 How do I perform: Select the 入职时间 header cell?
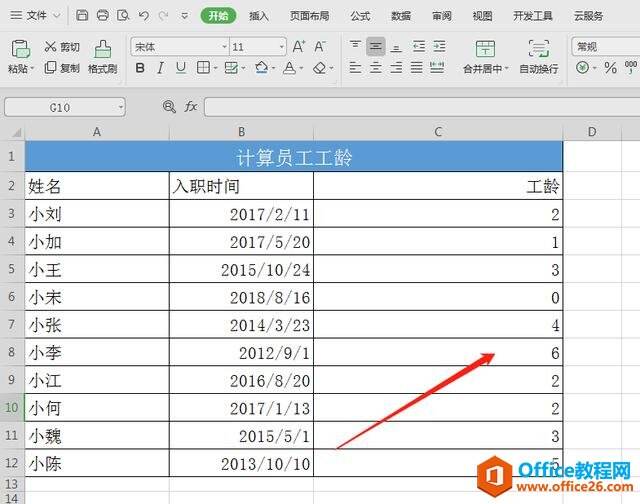(x=241, y=186)
